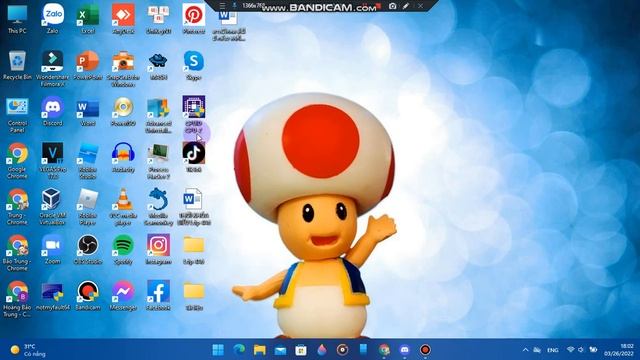Viewport: 640px width, 360px height.
Task: Open the PowerPoint desktop shortcut
Action: coord(88,65)
